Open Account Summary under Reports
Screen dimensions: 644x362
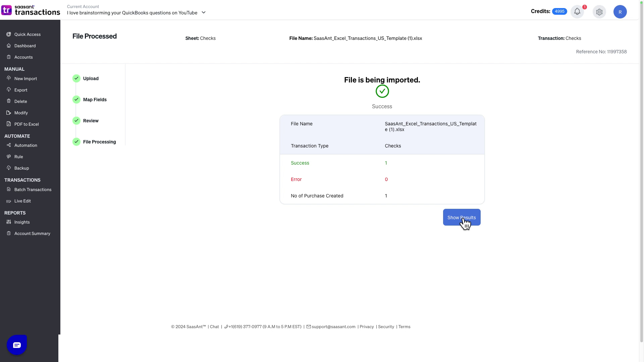[x=32, y=234]
